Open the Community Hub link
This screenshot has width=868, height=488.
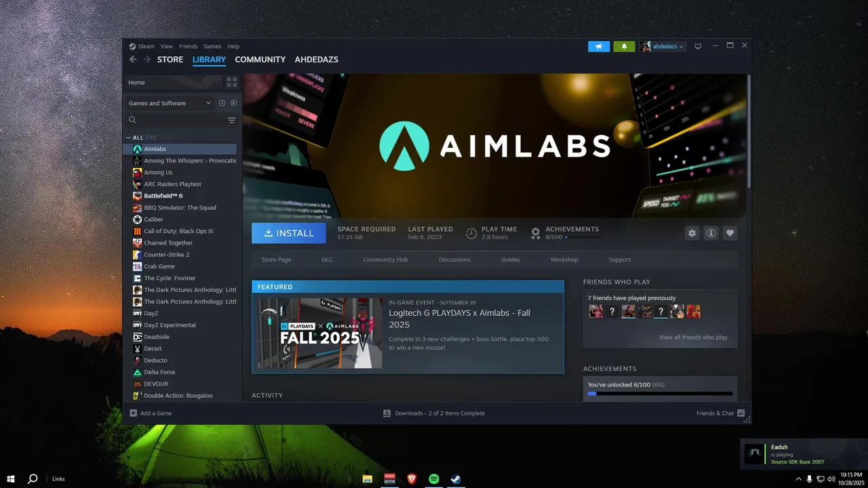click(385, 260)
